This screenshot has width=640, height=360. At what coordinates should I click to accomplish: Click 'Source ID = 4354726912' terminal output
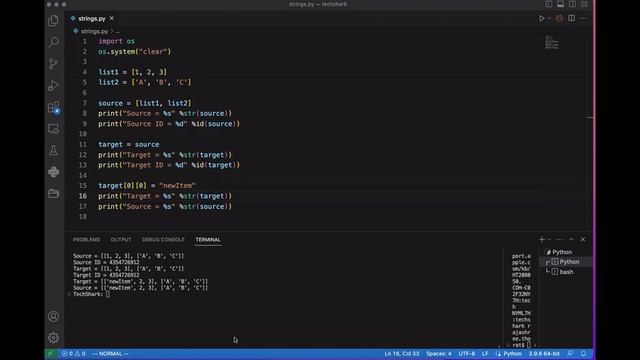(106, 262)
